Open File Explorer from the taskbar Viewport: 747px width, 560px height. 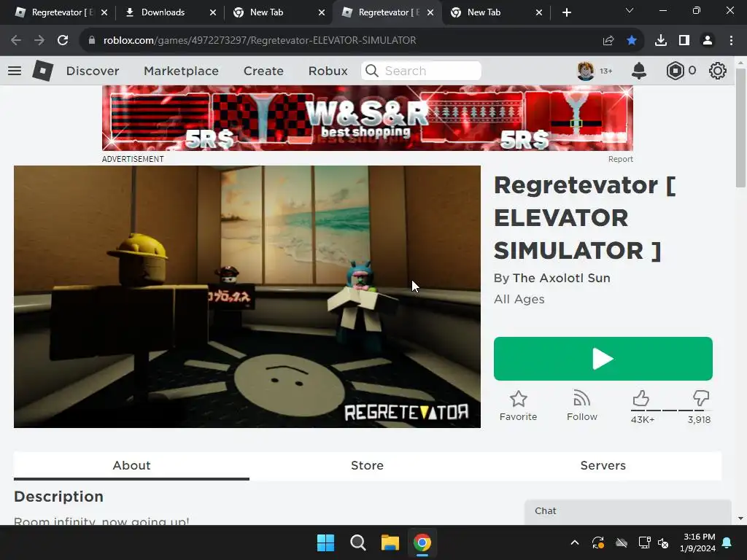[390, 542]
